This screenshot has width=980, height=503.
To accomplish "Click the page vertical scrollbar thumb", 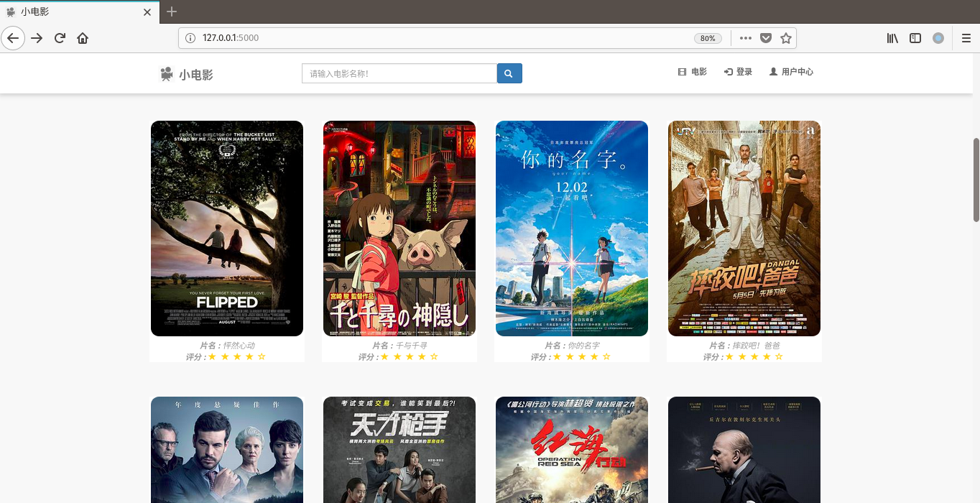I will (x=976, y=180).
